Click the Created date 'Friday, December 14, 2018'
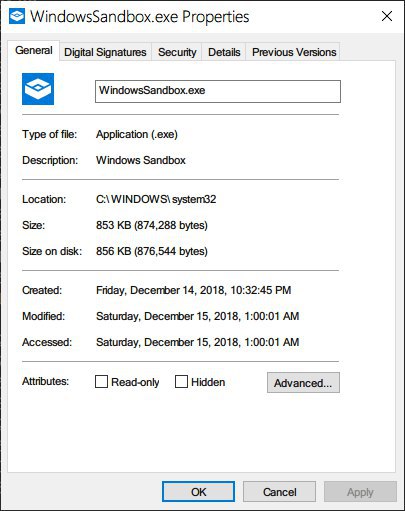The image size is (405, 511). pyautogui.click(x=161, y=290)
